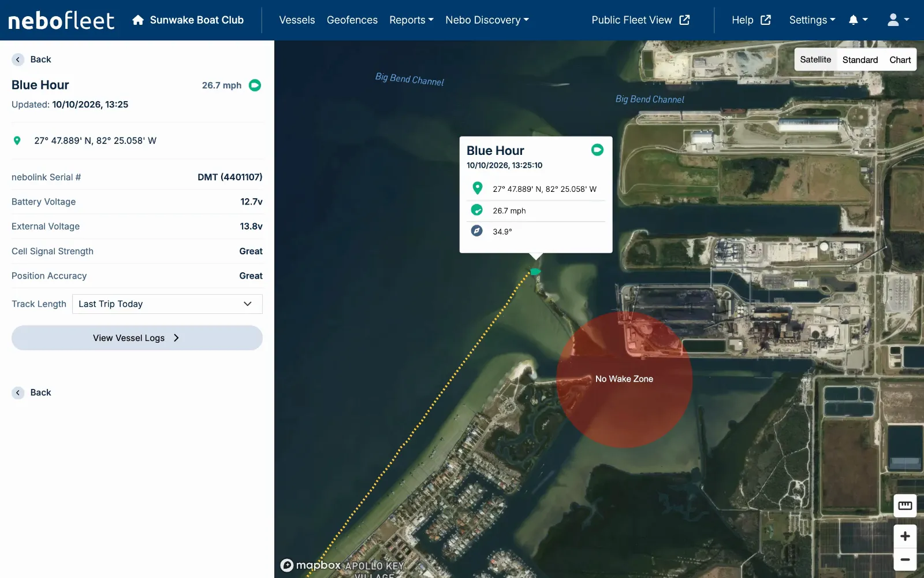
Task: Expand the Settings dropdown
Action: [x=812, y=20]
